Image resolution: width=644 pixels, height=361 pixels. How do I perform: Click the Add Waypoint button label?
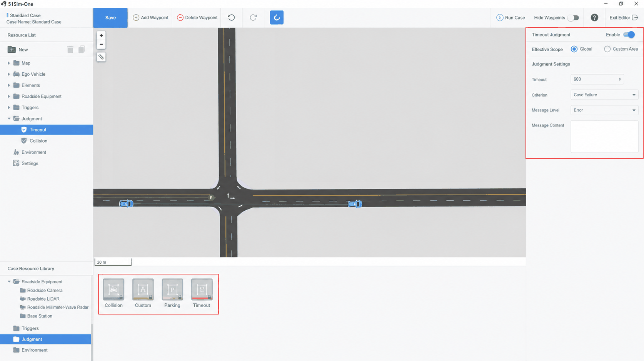[x=155, y=18]
